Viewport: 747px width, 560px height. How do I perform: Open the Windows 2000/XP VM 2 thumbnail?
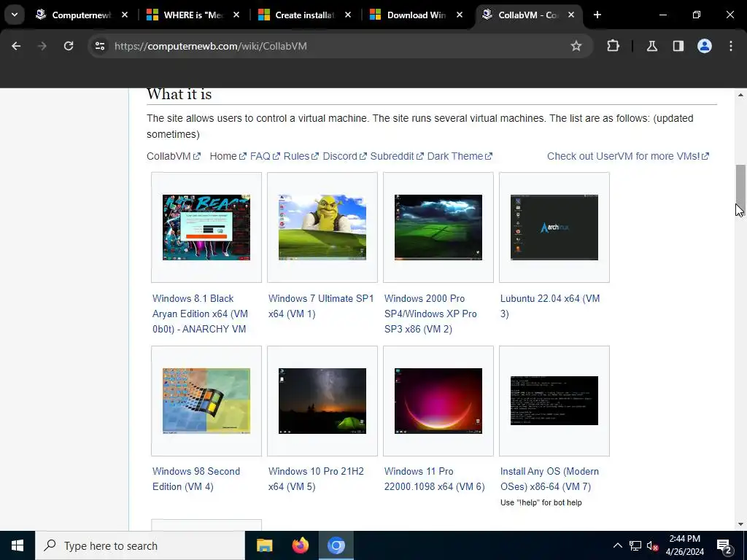click(438, 227)
